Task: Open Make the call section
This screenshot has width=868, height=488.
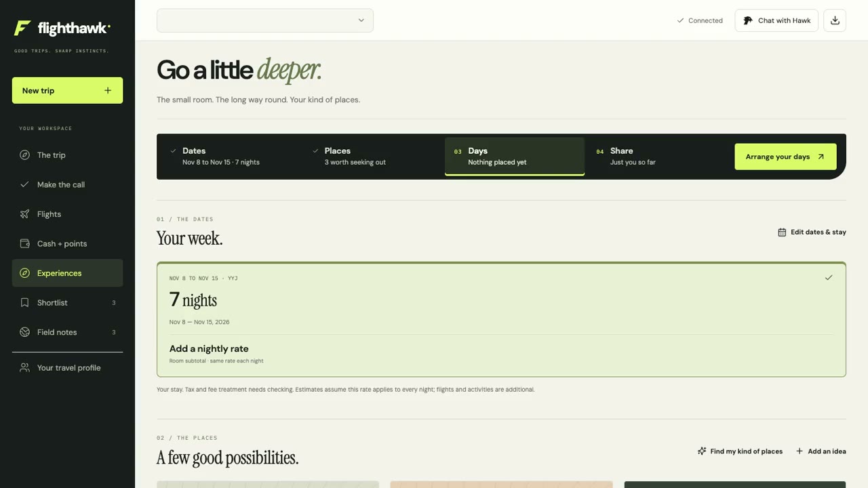Action: coord(67,184)
